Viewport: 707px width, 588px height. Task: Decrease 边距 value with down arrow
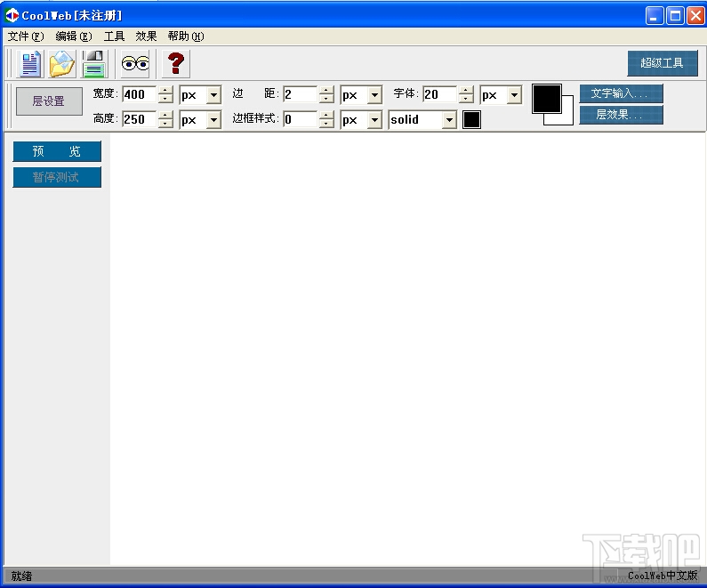point(326,99)
